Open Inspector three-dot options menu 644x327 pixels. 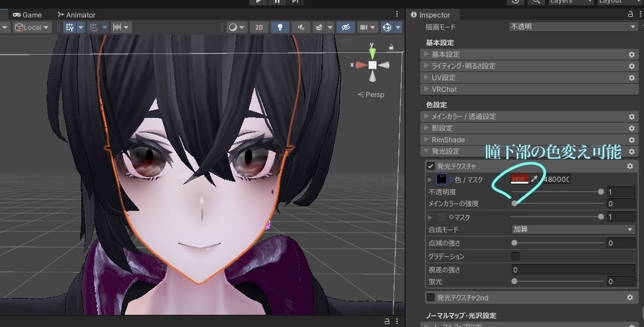[x=640, y=14]
